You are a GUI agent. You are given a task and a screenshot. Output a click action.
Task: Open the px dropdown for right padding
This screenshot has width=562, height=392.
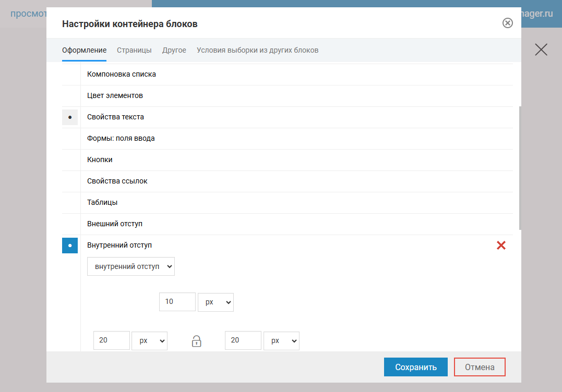(x=281, y=340)
